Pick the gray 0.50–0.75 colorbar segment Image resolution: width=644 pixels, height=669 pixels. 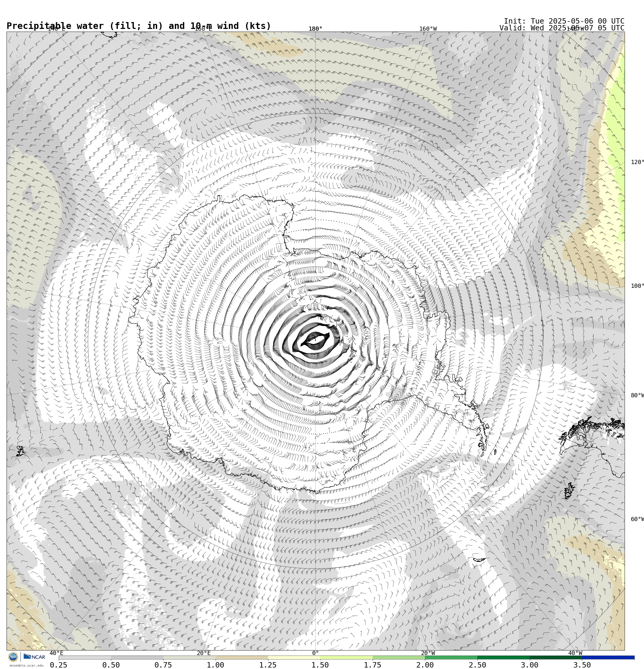137,657
